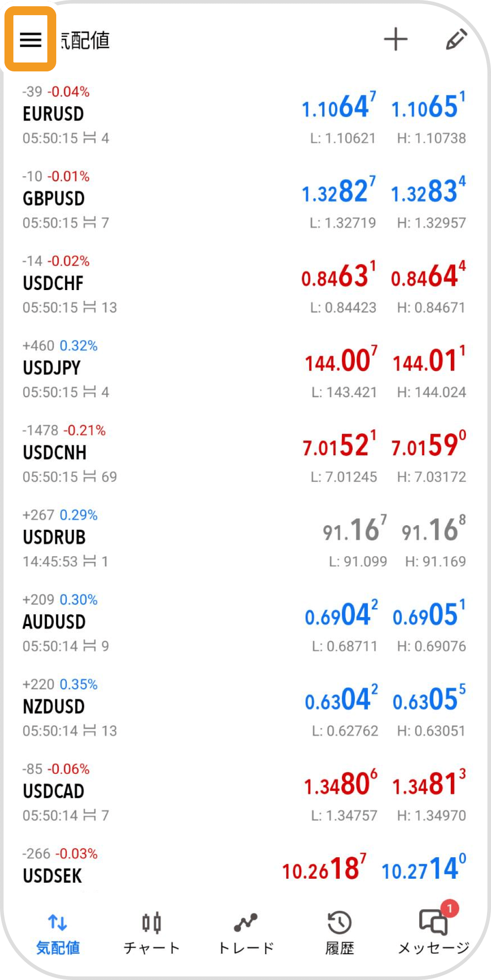Tap USDRUB ask price 91.16
This screenshot has width=491, height=980.
tap(433, 530)
